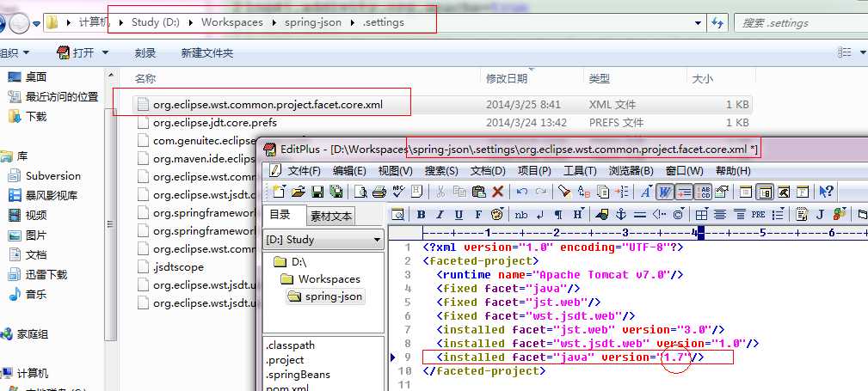Switch to the 素材文本 tab
Viewport: 868px width, 391px height.
tap(331, 217)
